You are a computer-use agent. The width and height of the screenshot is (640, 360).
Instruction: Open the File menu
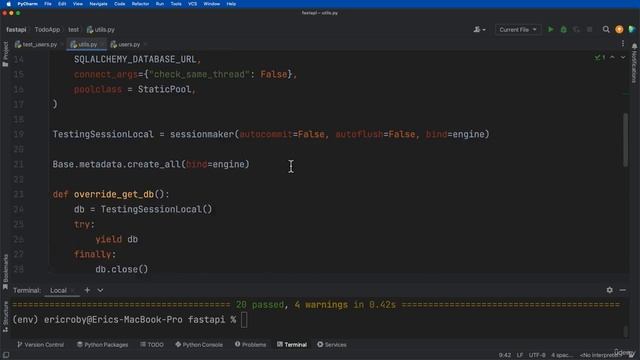point(48,4)
